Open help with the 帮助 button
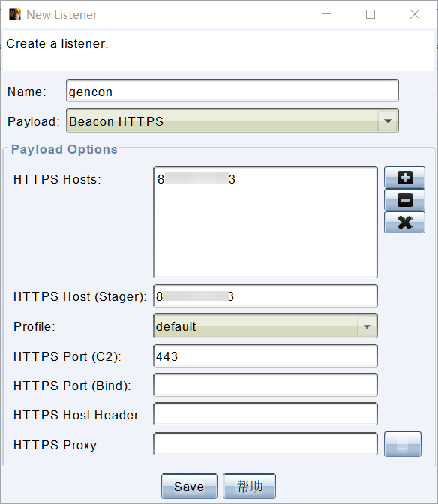 click(x=249, y=486)
